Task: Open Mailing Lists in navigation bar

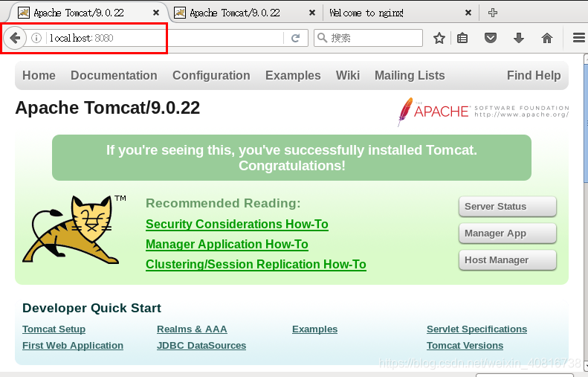Action: click(410, 75)
